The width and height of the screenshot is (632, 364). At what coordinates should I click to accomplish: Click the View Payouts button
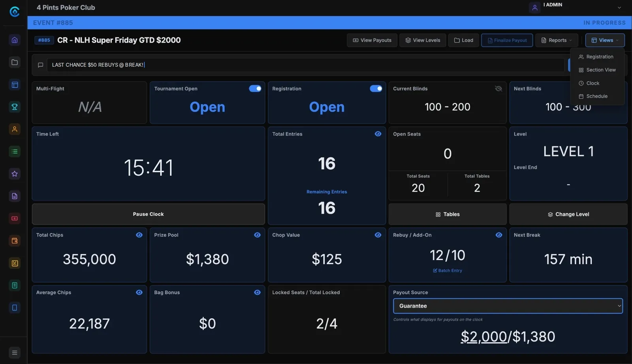pos(372,40)
